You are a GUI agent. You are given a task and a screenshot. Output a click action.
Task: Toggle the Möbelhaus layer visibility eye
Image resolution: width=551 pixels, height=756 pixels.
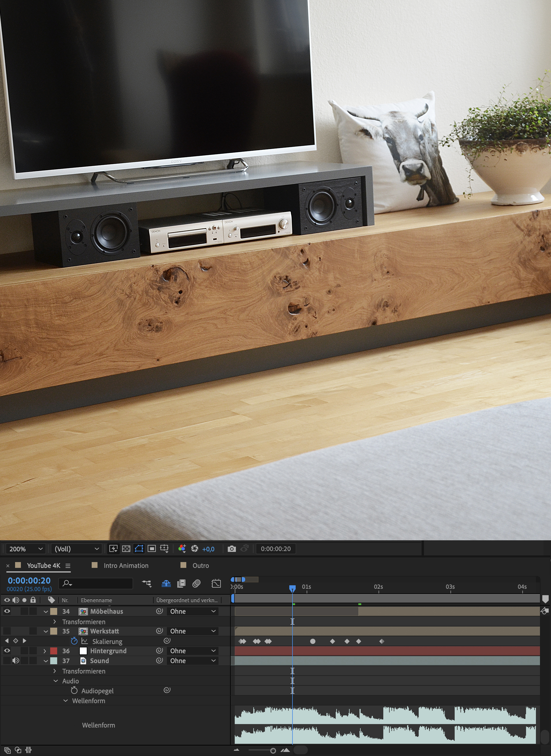(7, 611)
